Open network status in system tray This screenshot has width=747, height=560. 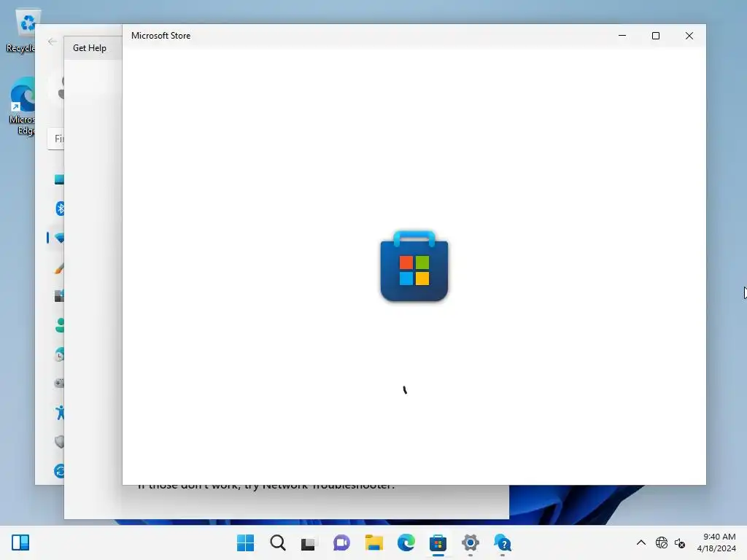pyautogui.click(x=661, y=542)
